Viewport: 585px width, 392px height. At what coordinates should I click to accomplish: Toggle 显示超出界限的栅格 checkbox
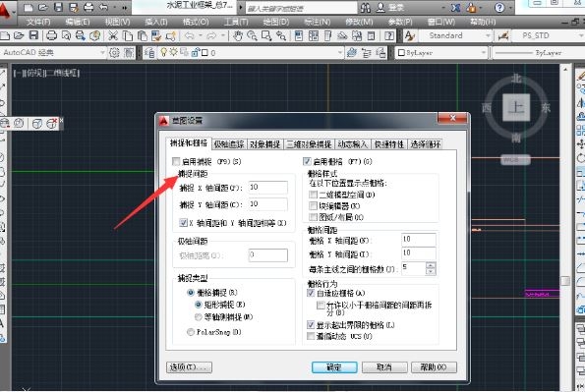pos(311,325)
